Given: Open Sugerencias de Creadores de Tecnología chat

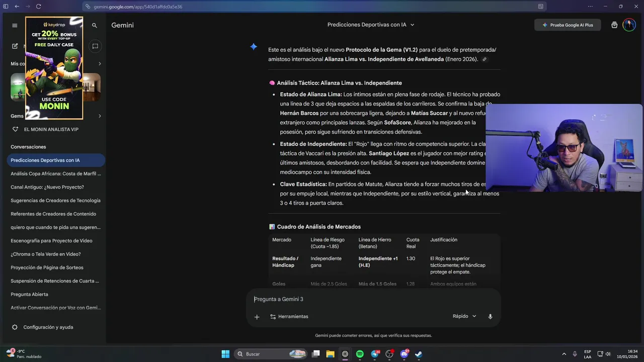Looking at the screenshot, I should (56, 201).
